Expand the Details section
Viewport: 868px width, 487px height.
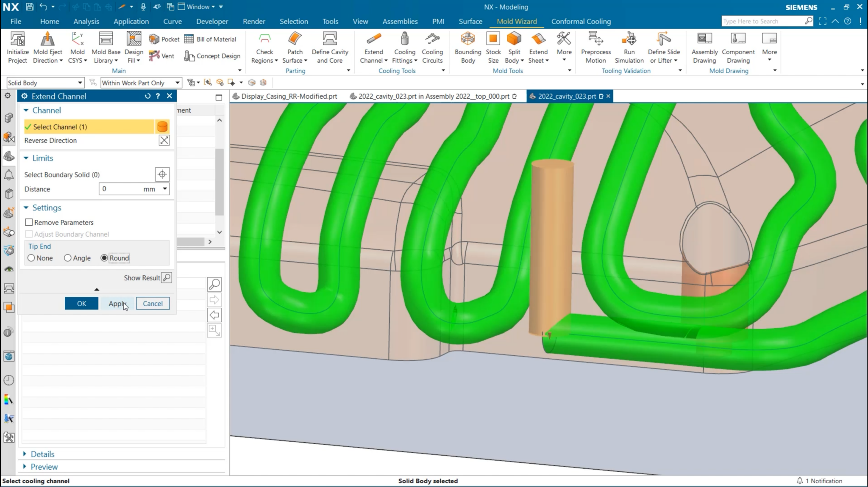(x=42, y=454)
